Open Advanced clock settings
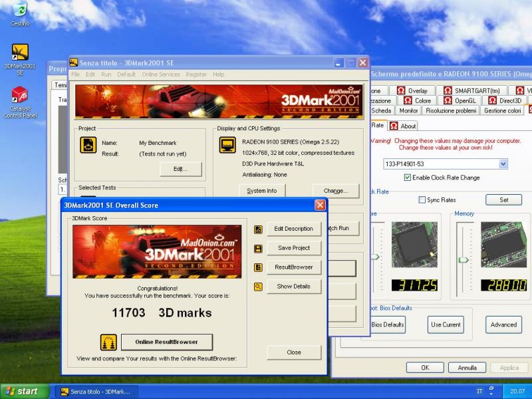532x399 pixels. click(x=503, y=325)
